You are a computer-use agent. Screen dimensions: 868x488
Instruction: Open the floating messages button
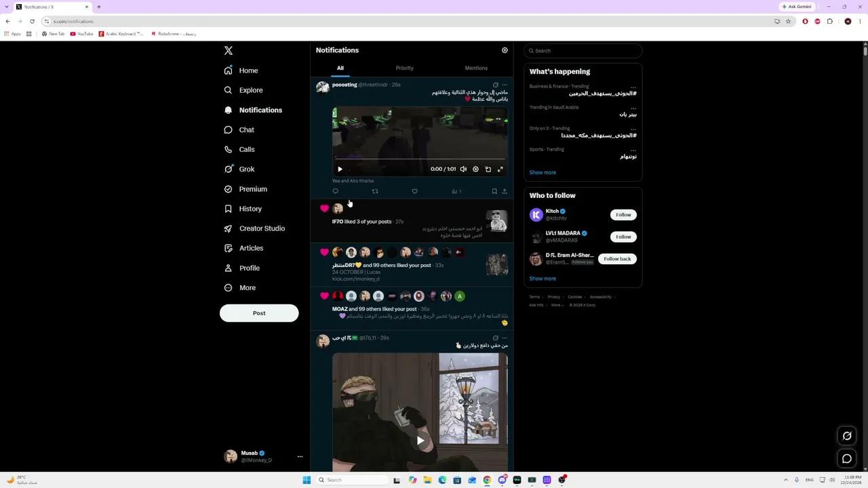[x=847, y=459]
